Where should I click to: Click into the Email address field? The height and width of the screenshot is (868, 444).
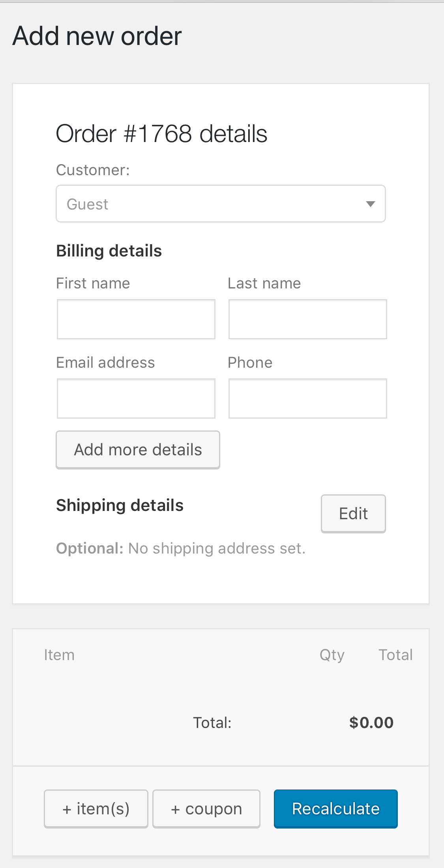(136, 398)
